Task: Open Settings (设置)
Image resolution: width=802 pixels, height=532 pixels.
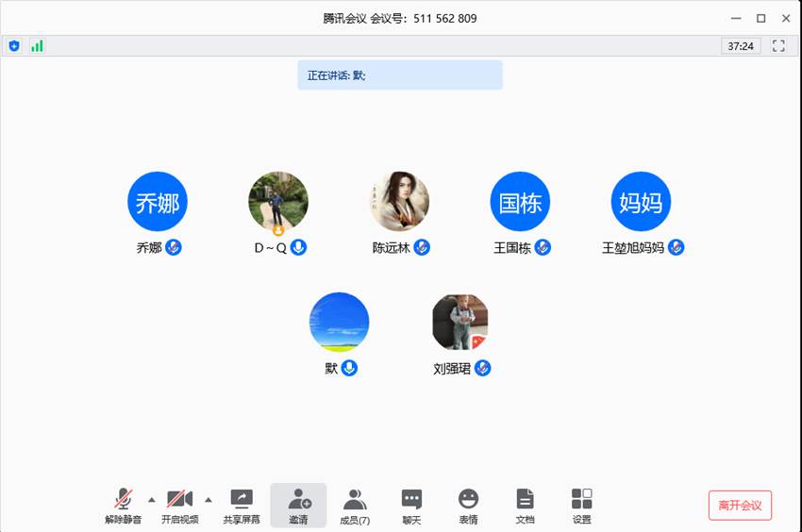Action: click(581, 506)
